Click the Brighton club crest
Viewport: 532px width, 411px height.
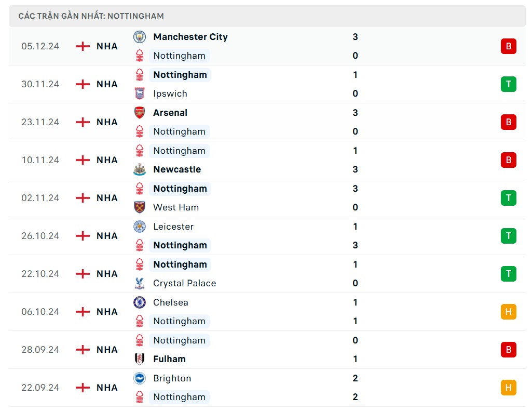click(140, 378)
